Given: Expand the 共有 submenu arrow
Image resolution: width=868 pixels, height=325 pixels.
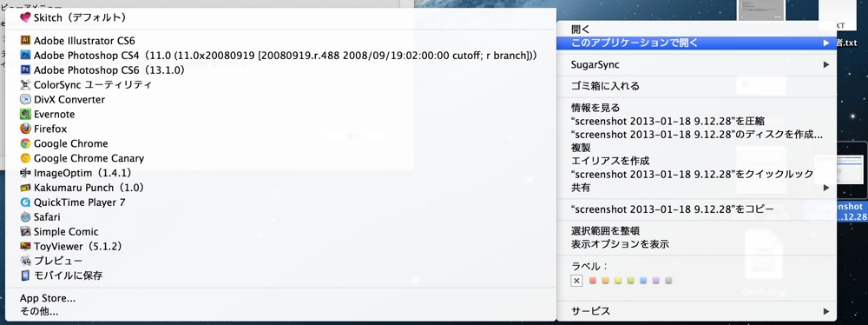Looking at the screenshot, I should [x=826, y=188].
